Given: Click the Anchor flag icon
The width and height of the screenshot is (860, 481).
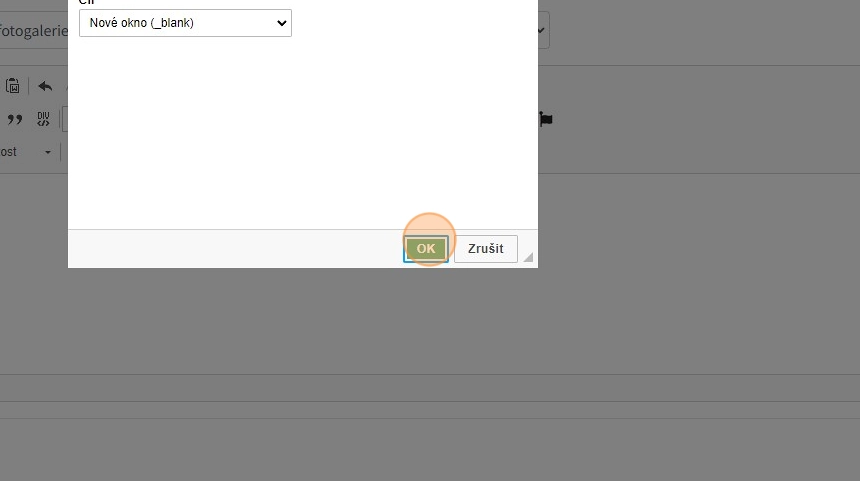Looking at the screenshot, I should pos(546,119).
